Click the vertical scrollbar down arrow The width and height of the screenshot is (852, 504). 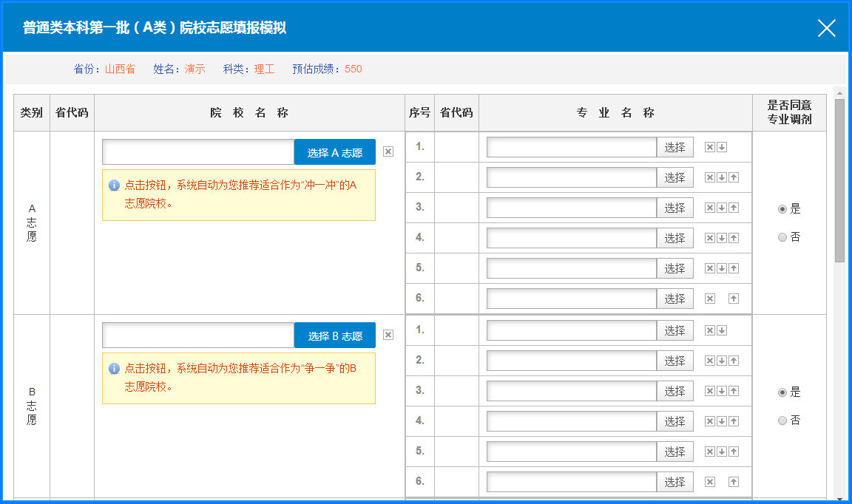point(839,498)
